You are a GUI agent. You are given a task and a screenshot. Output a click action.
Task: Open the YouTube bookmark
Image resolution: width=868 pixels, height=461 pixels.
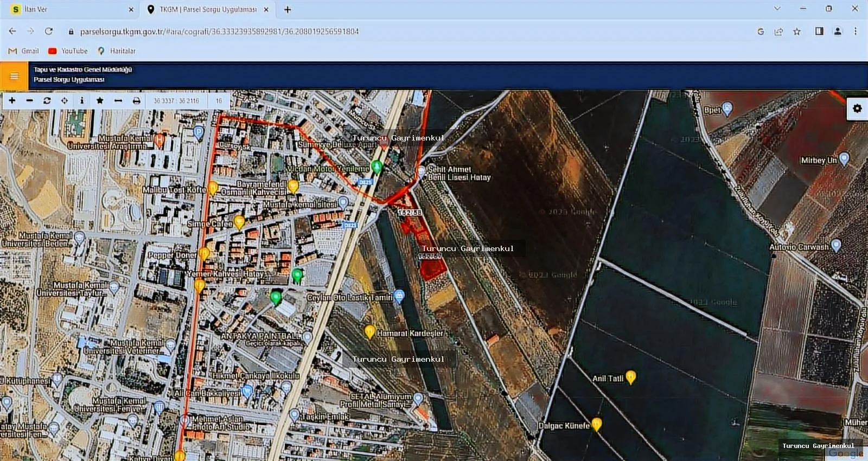(68, 51)
